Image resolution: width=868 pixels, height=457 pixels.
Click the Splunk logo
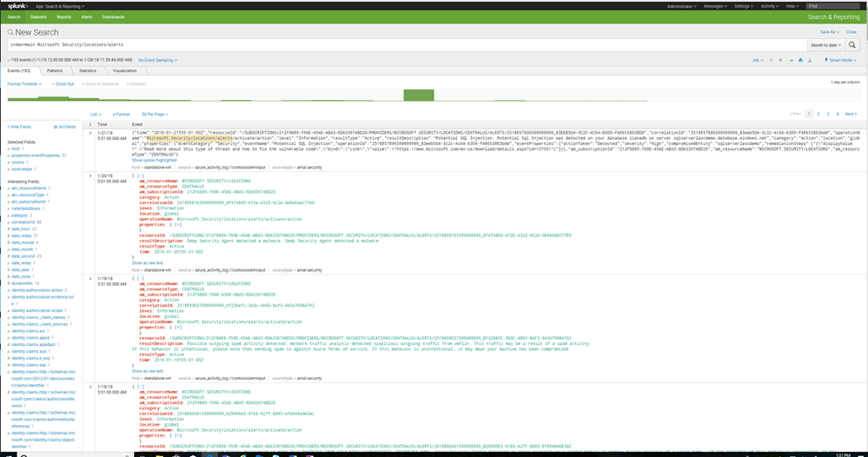(17, 6)
